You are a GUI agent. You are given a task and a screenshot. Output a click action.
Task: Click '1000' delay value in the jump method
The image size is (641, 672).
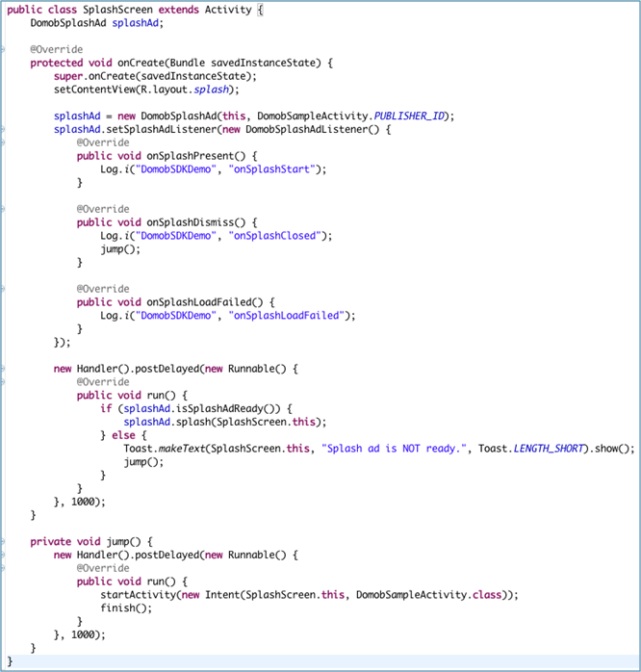click(x=82, y=634)
